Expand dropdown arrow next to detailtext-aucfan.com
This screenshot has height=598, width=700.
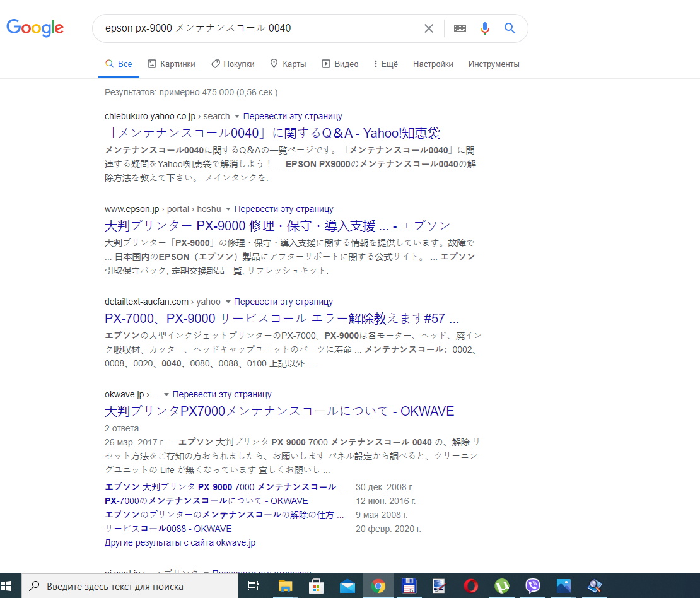point(228,302)
